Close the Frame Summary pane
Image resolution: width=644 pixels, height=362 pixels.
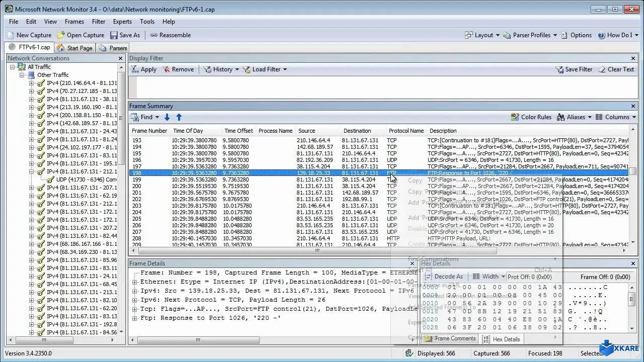pos(633,106)
